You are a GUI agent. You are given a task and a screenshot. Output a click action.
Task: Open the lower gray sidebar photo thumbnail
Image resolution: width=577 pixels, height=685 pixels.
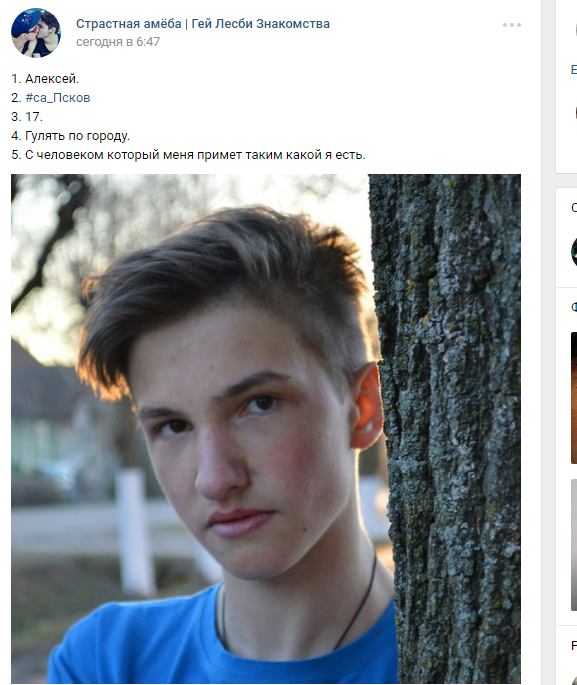pos(574,545)
